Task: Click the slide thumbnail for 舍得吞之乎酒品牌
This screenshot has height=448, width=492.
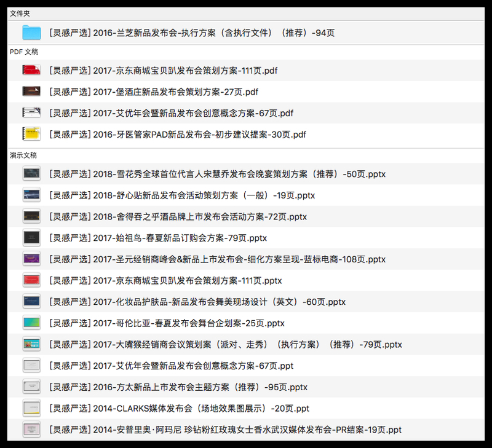Action: (x=31, y=216)
